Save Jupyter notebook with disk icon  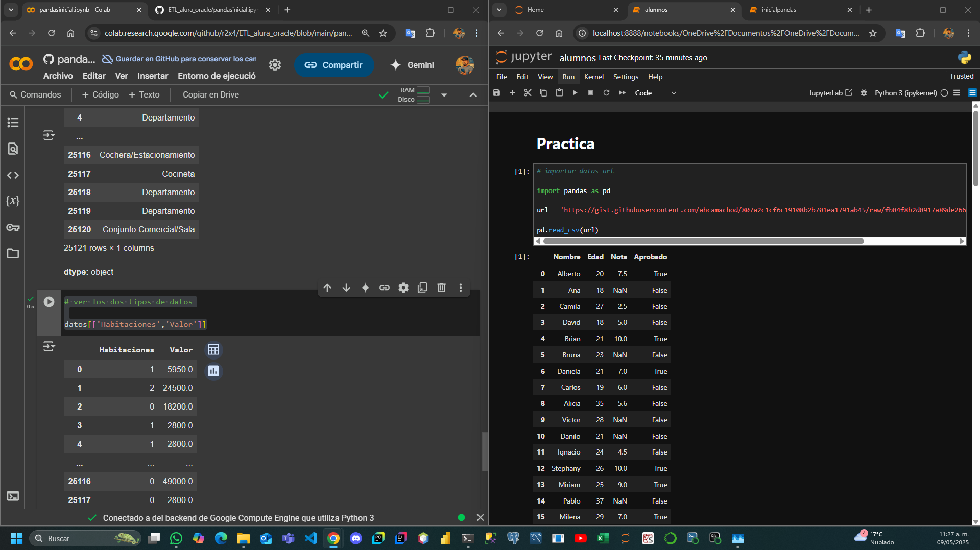point(496,93)
